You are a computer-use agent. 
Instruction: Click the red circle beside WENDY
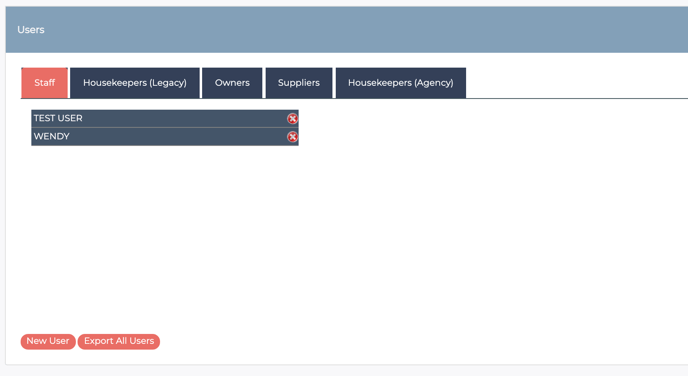point(292,137)
